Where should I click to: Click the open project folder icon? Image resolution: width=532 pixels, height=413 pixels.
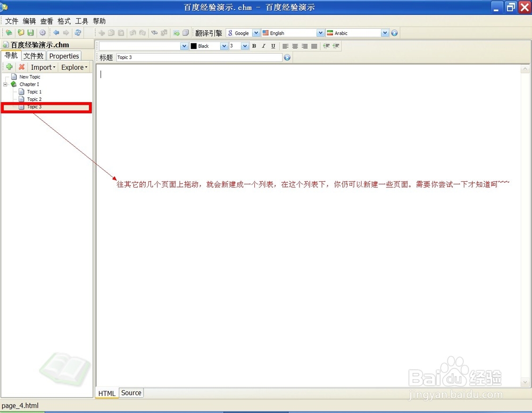[21, 33]
